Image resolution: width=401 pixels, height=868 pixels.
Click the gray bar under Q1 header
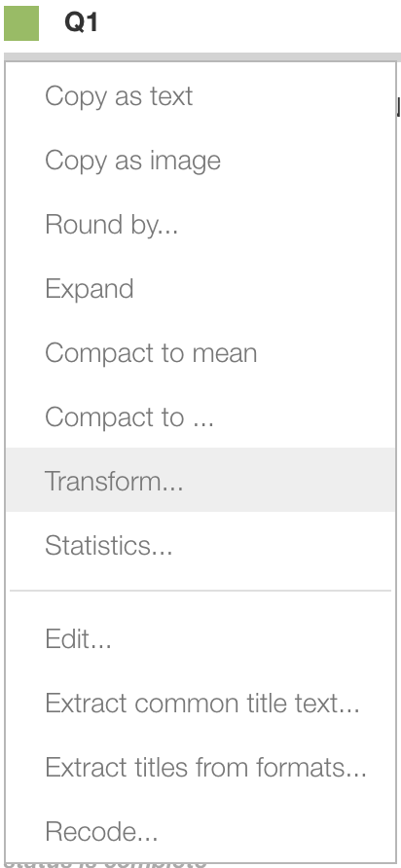pyautogui.click(x=202, y=57)
